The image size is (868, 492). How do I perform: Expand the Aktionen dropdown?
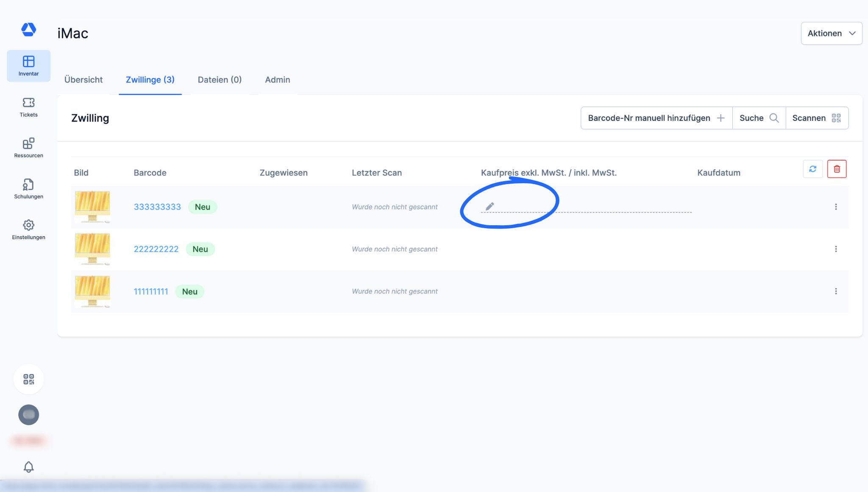tap(831, 33)
